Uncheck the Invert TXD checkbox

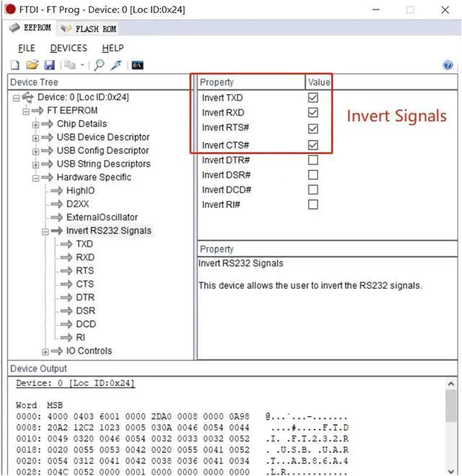(313, 98)
